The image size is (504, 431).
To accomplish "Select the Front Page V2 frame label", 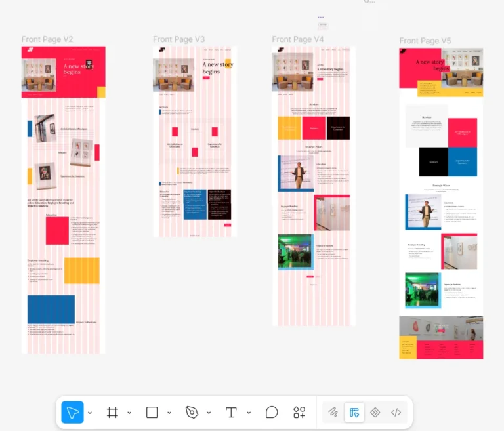I will (x=47, y=39).
